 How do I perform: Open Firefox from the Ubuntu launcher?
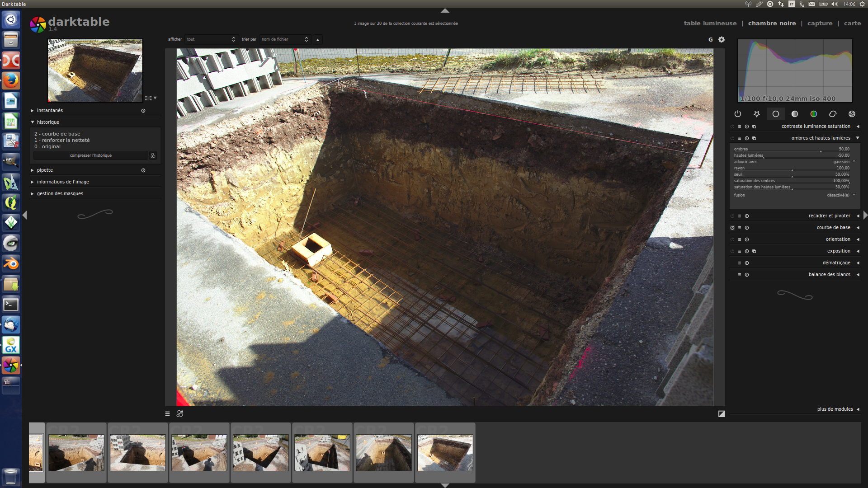[x=11, y=81]
